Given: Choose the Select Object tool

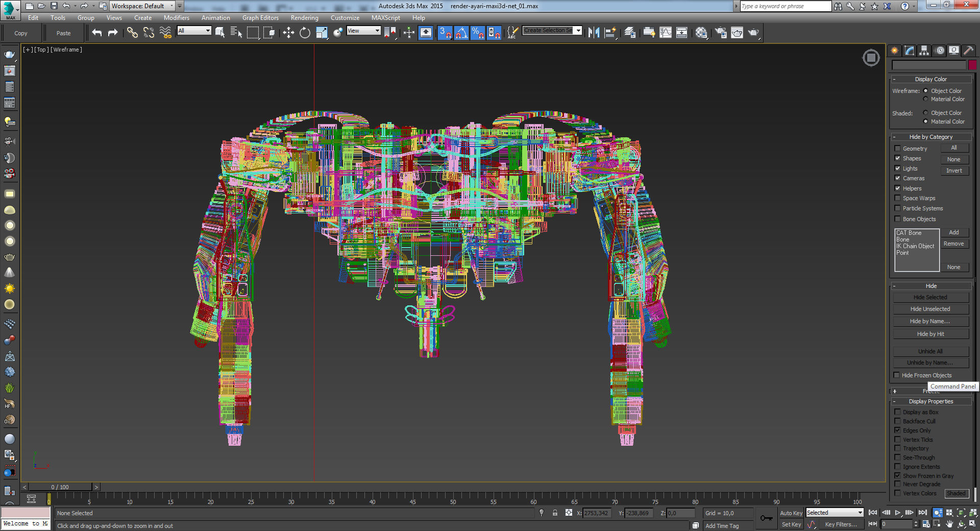Looking at the screenshot, I should tap(220, 33).
